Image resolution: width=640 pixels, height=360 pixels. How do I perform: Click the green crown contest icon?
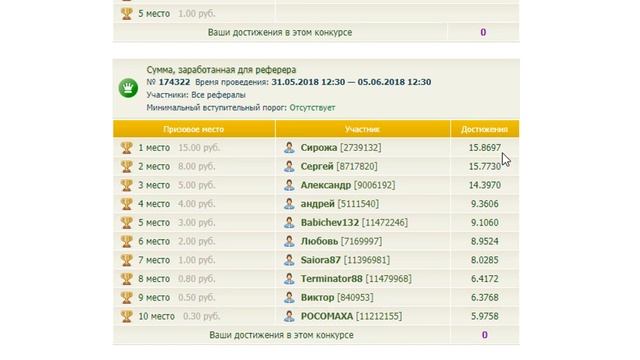coord(128,88)
